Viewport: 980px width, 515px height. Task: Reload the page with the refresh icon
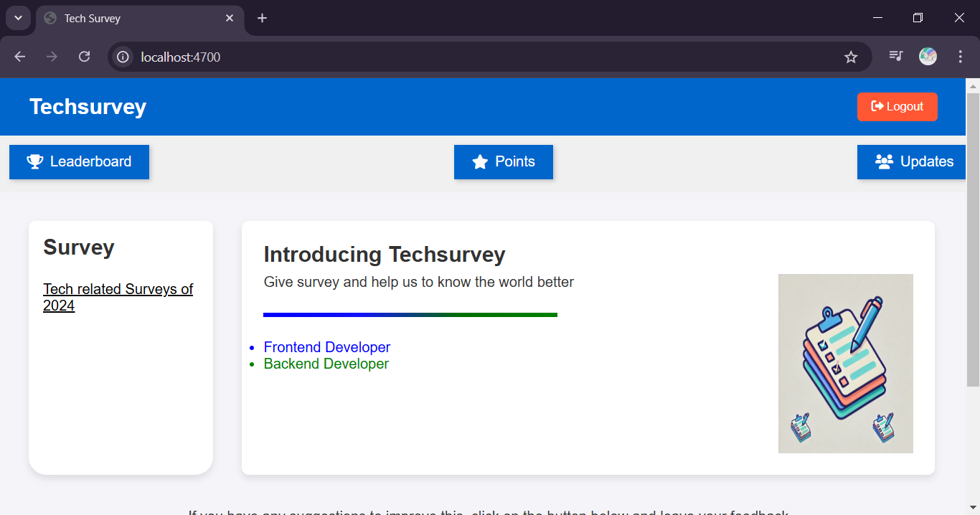84,57
